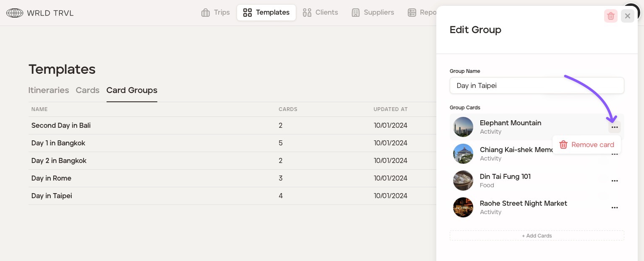Open Din Tai Fung 101 options menu
The image size is (644, 261).
[614, 181]
